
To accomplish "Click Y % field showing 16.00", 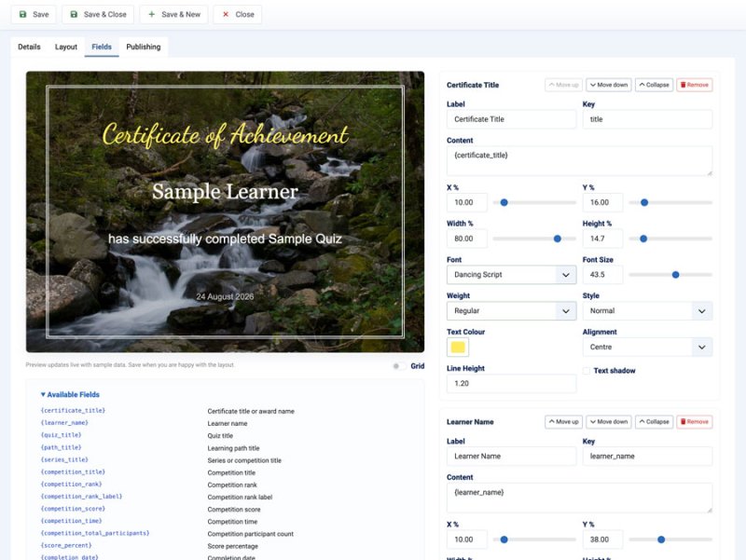I will [602, 202].
